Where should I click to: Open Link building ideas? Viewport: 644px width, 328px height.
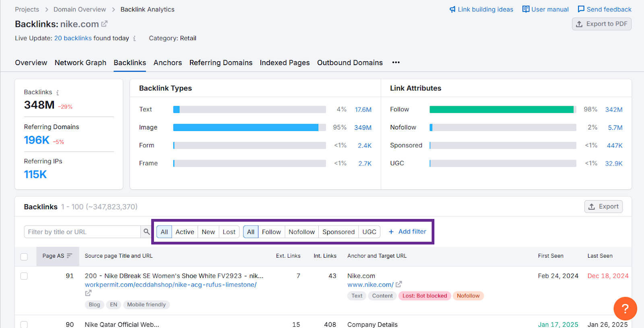[x=481, y=9]
